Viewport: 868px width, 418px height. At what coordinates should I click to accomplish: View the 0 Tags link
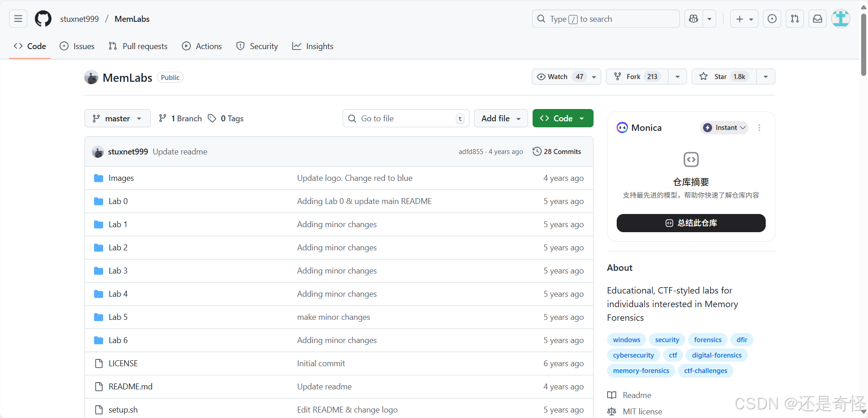pos(226,119)
